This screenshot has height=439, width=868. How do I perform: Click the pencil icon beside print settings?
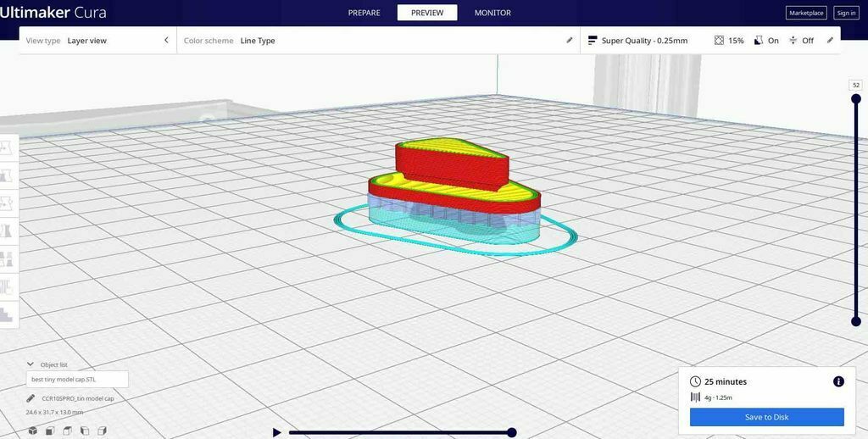(830, 40)
